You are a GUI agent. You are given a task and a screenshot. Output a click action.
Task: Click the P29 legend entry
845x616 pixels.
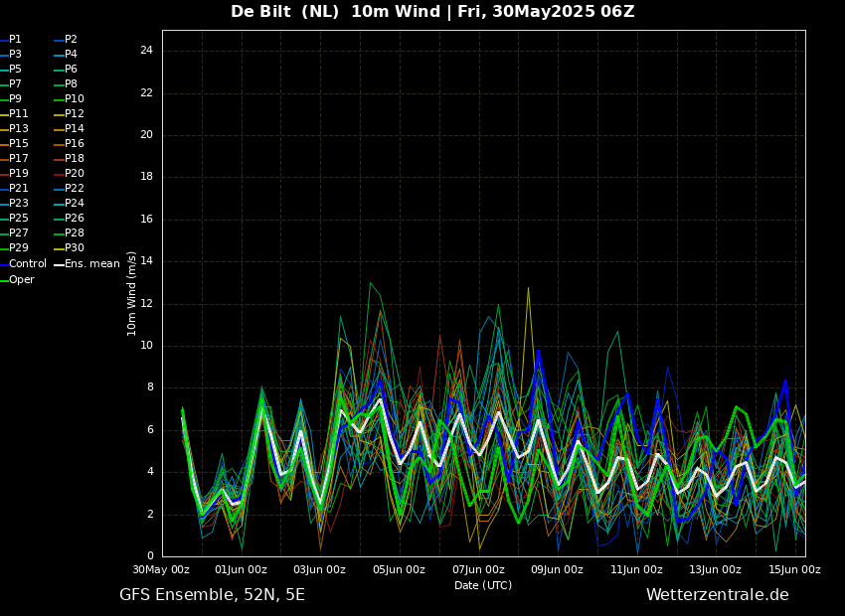pyautogui.click(x=18, y=248)
